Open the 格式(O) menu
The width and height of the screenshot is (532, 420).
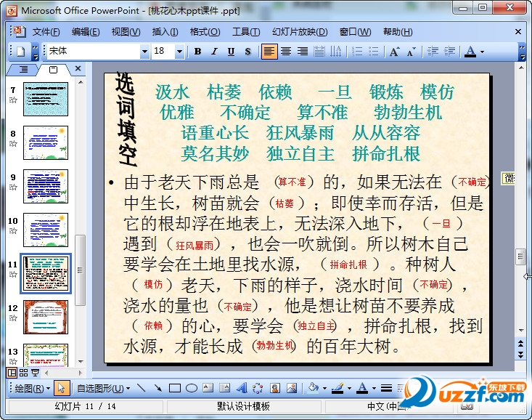(x=205, y=32)
